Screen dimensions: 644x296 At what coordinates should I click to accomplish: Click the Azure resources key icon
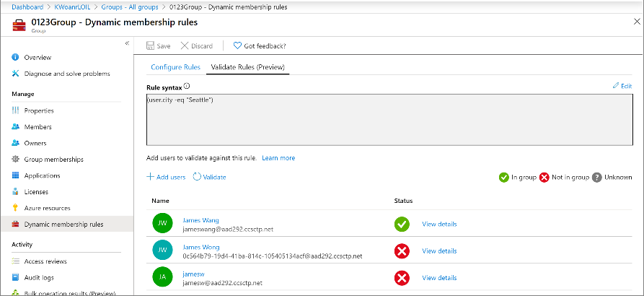[x=16, y=208]
